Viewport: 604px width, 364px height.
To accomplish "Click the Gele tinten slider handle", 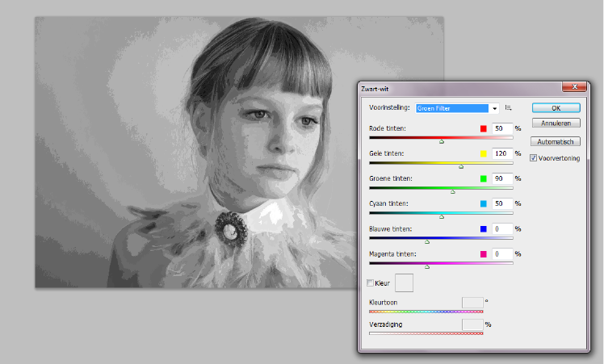I will pos(461,167).
